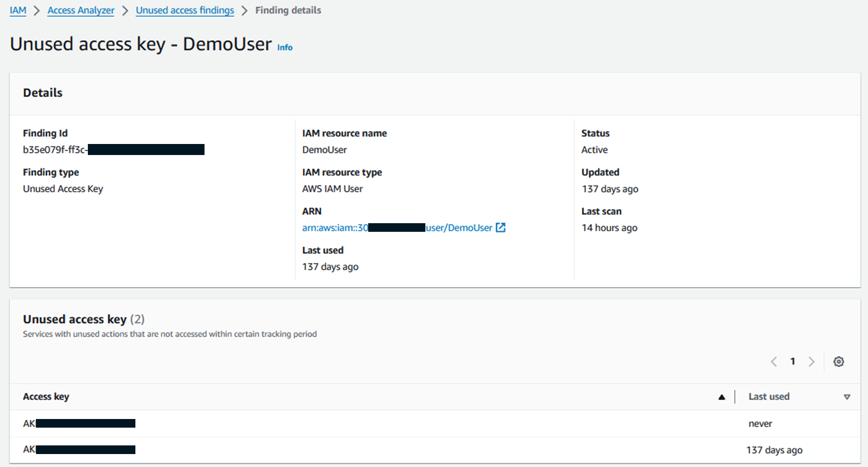This screenshot has height=467, width=868.
Task: Toggle ascending sort on Access key column
Action: (x=722, y=397)
